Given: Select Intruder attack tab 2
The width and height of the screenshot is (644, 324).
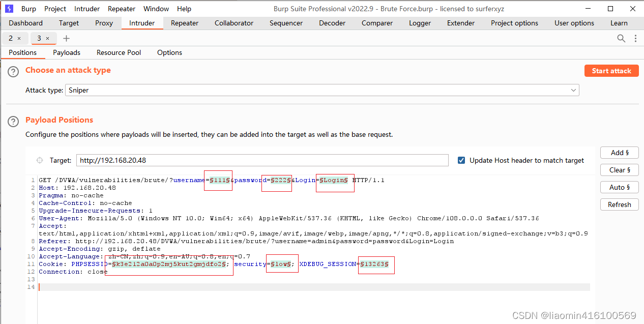Looking at the screenshot, I should tap(11, 38).
